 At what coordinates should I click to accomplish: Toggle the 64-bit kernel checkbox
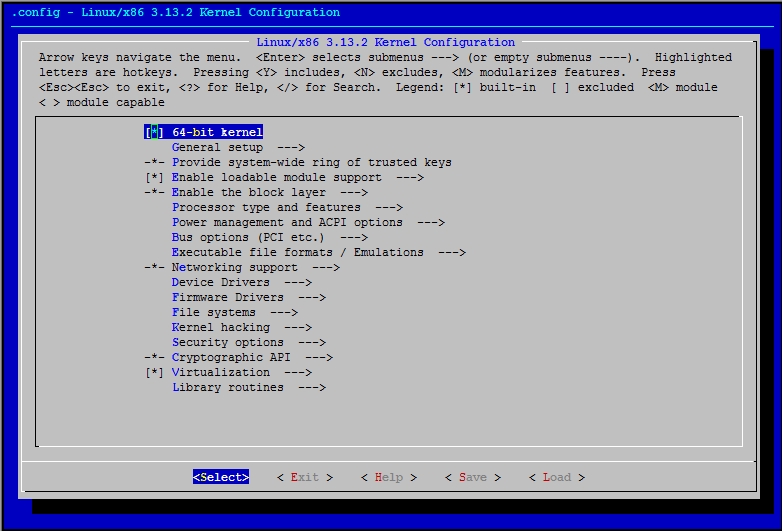154,132
